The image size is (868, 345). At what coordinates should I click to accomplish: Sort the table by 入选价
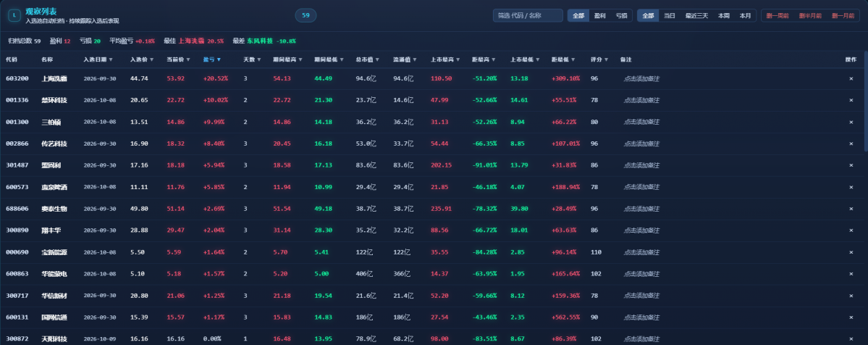click(141, 59)
